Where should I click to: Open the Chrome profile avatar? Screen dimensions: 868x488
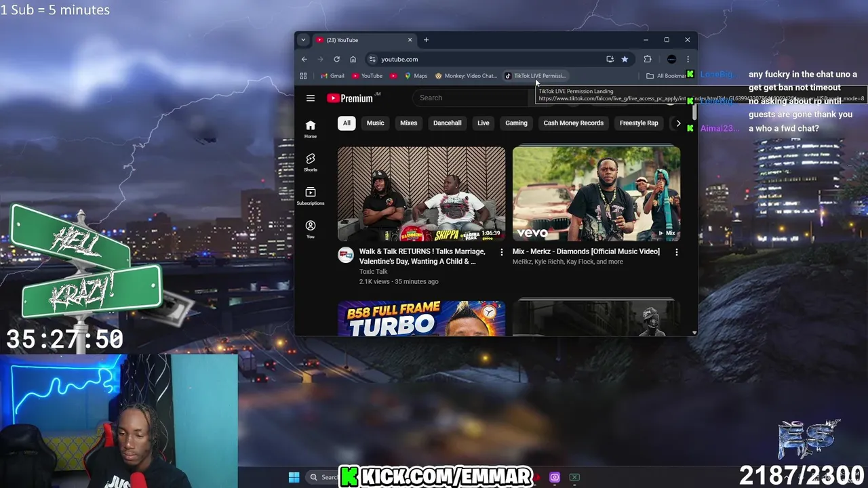(671, 59)
